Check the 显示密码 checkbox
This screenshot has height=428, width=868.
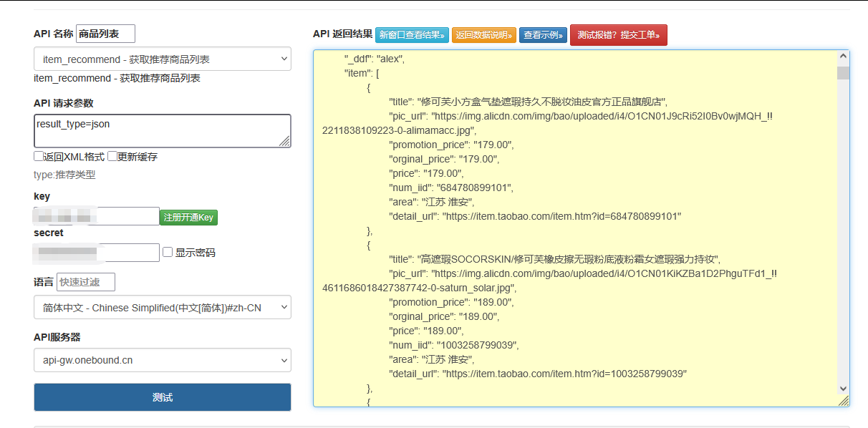[168, 252]
